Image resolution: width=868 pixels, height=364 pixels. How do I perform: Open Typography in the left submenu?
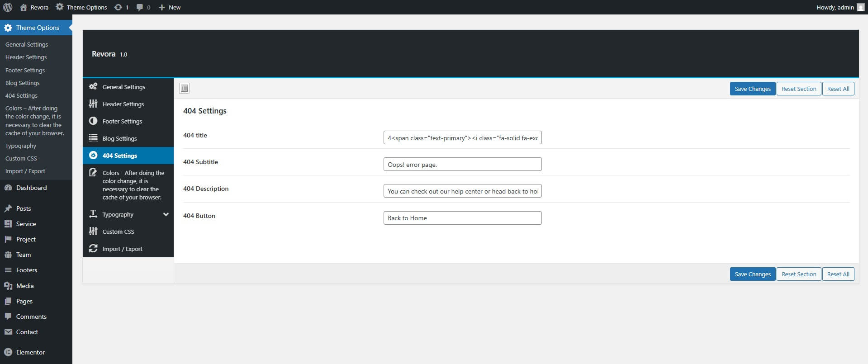coord(21,146)
